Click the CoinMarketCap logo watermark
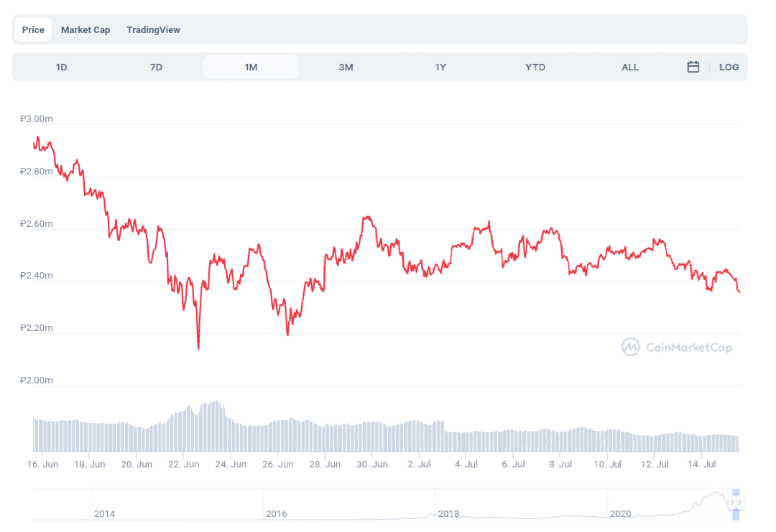Screen dimensions: 776x532 click(x=677, y=347)
